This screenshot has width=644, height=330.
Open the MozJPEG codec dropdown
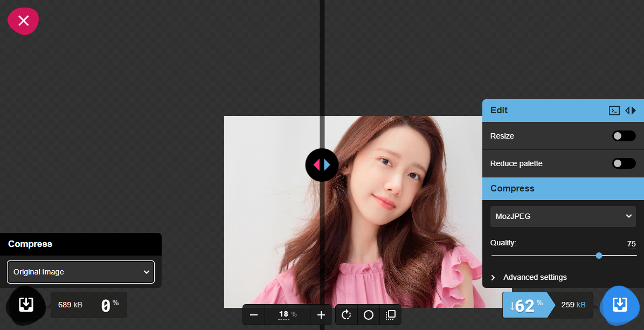click(x=563, y=216)
